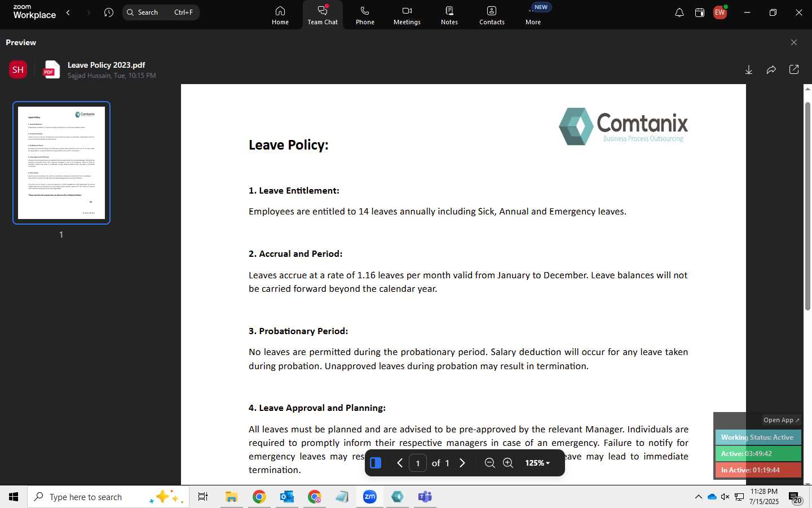Go to the next PDF page
Screen dimensions: 812x508
(462, 463)
